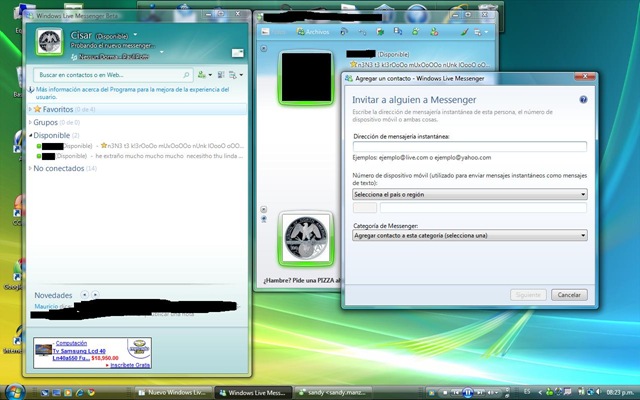Image resolution: width=640 pixels, height=400 pixels.
Task: Open the show-menu dropdown in conversation toolbar
Action: tap(480, 32)
